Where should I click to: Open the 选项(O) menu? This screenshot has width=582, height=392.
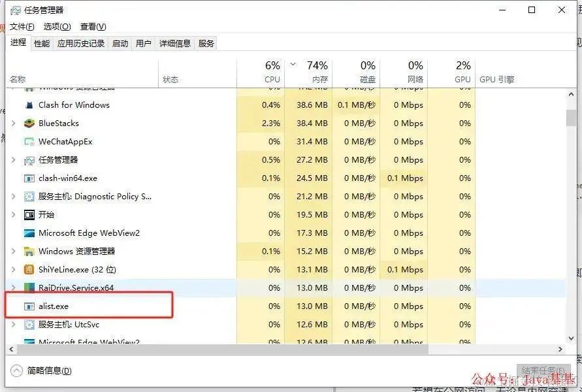click(x=57, y=27)
